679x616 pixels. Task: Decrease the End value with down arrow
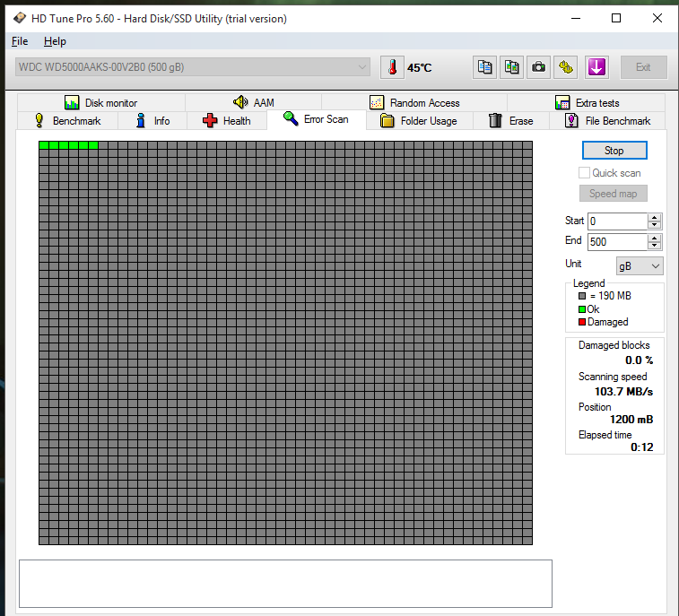tap(655, 246)
